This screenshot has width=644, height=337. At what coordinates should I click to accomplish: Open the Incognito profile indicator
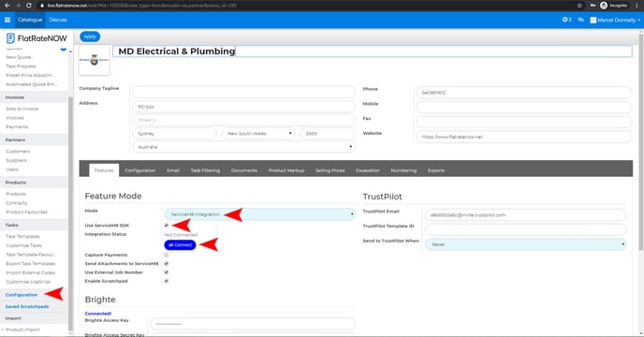click(x=614, y=6)
